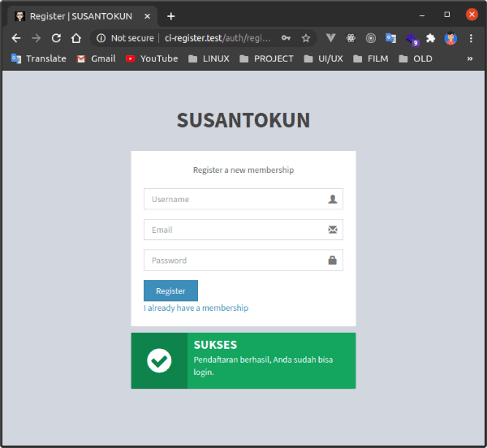Screen dimensions: 487x448
Task: Open the Chrome profile avatar
Action: pyautogui.click(x=450, y=38)
